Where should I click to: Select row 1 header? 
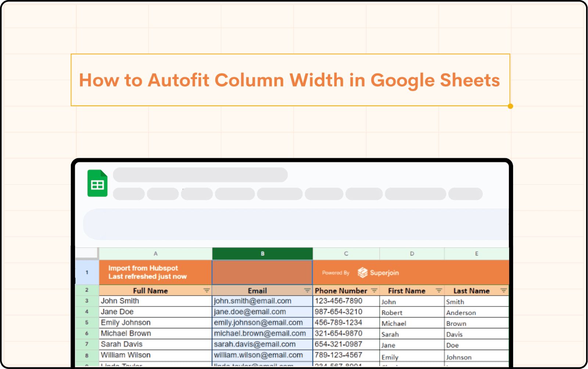point(87,272)
